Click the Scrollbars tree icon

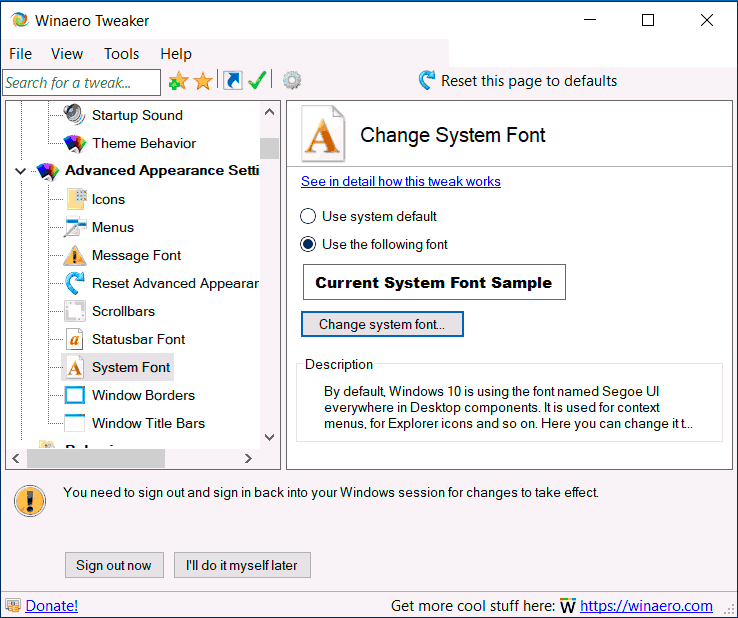(x=75, y=311)
